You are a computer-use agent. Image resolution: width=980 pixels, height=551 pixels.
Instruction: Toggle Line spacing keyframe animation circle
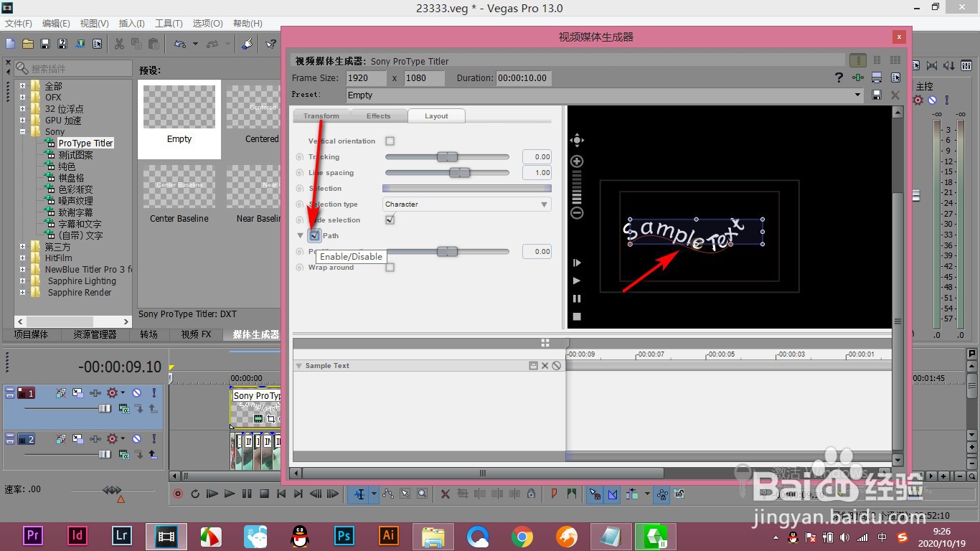(x=300, y=173)
